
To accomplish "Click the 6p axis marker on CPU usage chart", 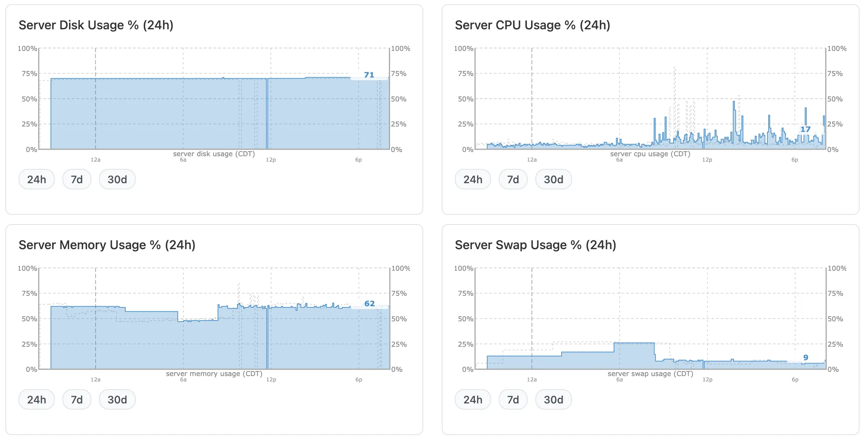I will (795, 160).
